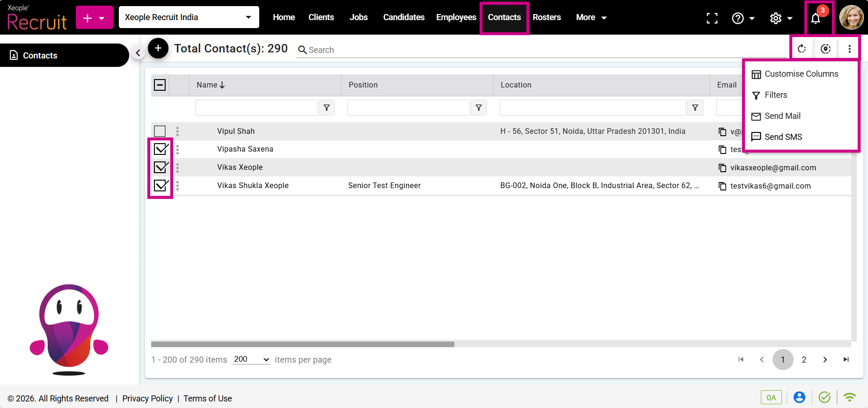Click the Name column filter icon
Screen dimensions: 868x408
pos(327,108)
